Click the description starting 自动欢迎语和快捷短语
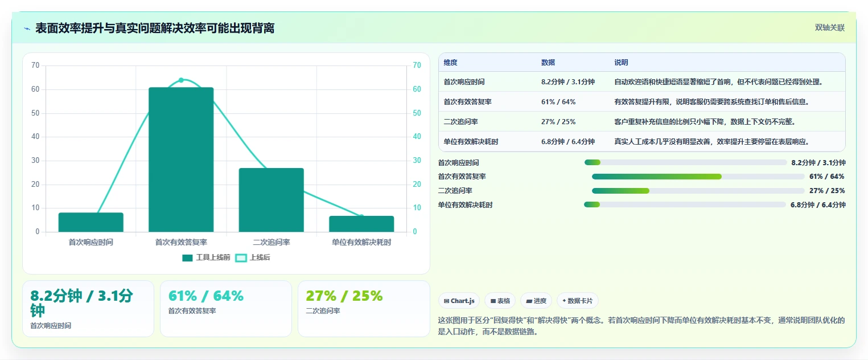 click(718, 82)
